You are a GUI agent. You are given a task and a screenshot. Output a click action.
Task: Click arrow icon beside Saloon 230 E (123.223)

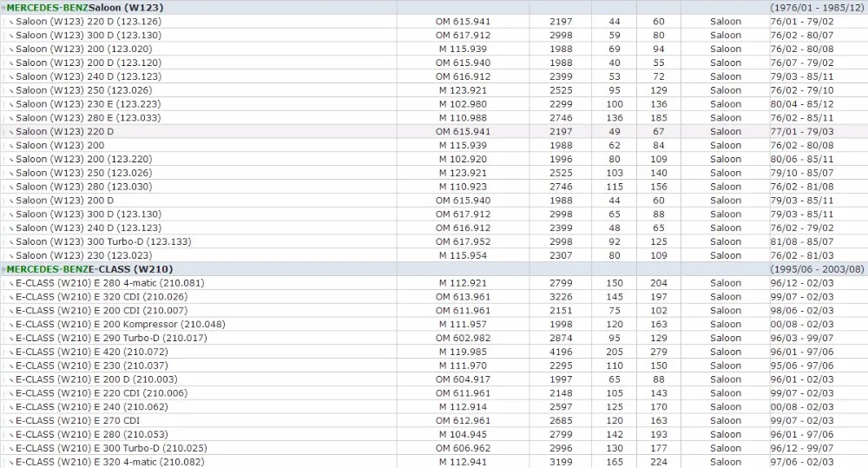pos(11,105)
